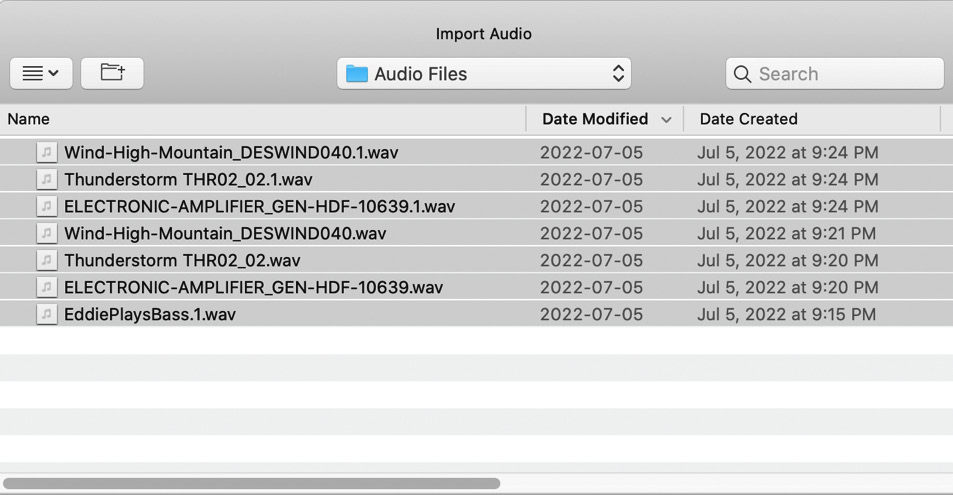Select the audio icon of Wind-High-Mountain_DESWIND040.wav
The width and height of the screenshot is (953, 495).
[x=47, y=233]
